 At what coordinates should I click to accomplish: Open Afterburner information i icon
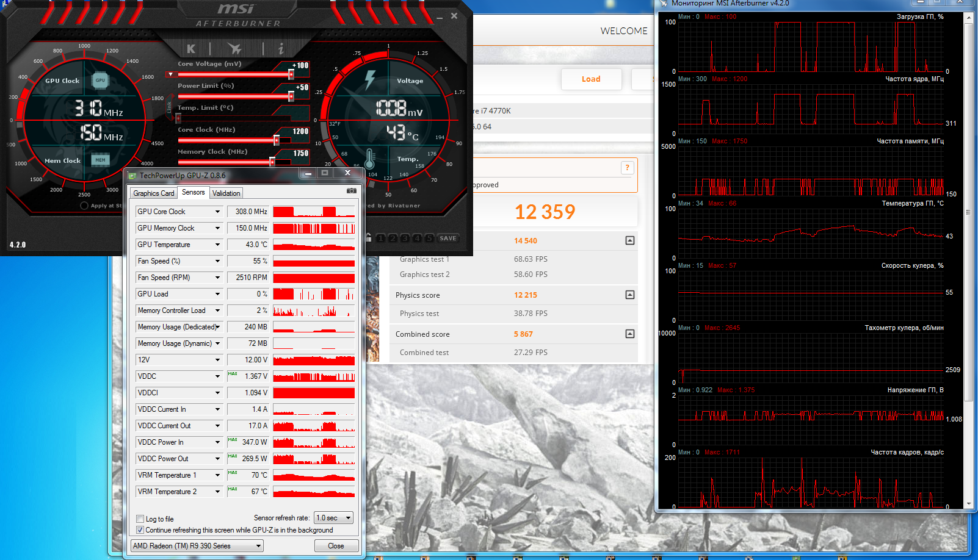pos(281,48)
